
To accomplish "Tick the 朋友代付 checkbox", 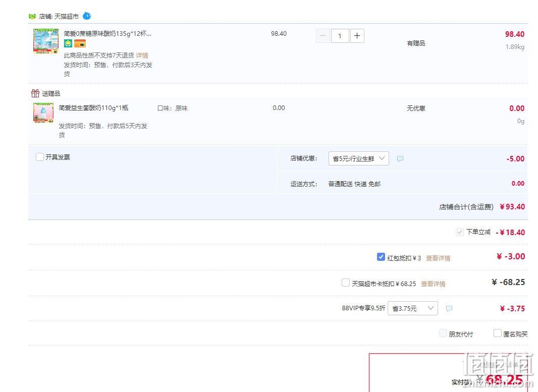I will tap(443, 333).
